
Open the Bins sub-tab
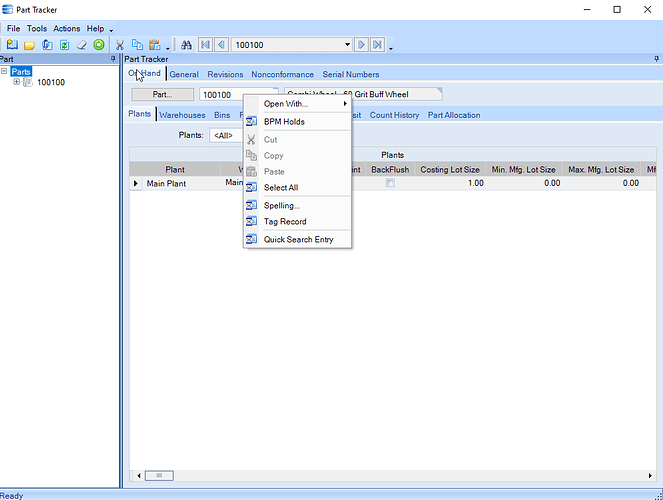tap(222, 115)
